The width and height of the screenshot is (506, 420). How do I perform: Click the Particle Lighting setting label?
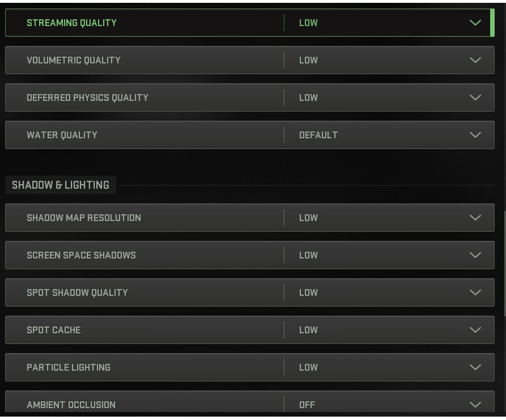coord(69,367)
